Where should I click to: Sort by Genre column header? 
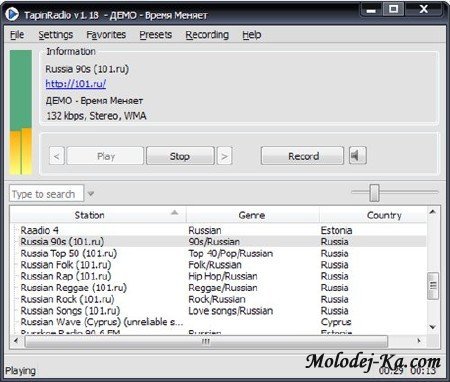click(x=252, y=215)
